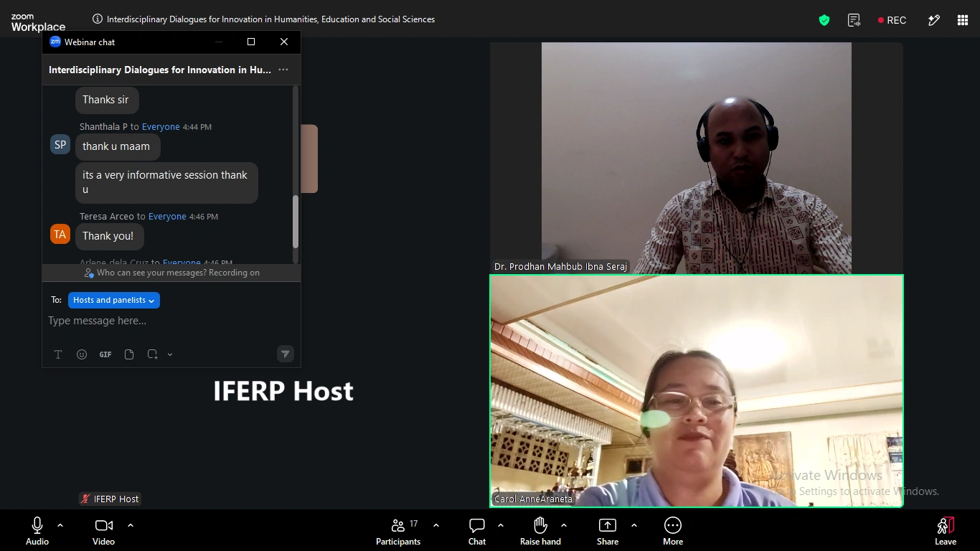Click the green encryption shield icon

point(824,20)
